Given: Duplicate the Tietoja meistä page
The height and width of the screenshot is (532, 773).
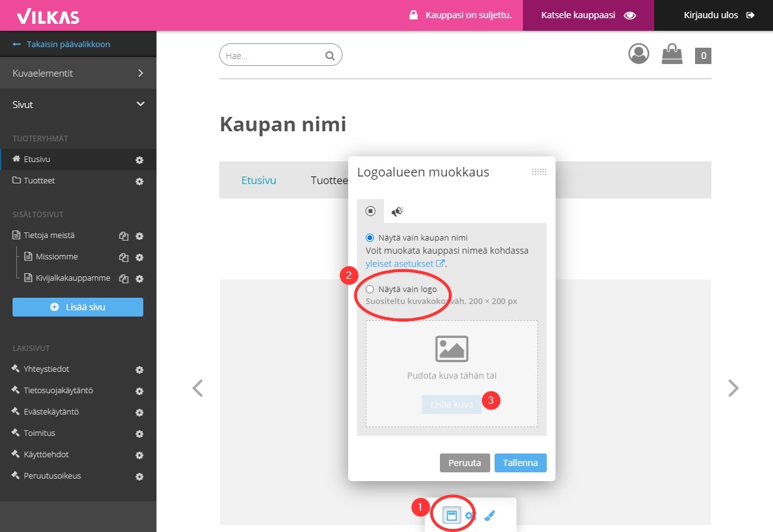Looking at the screenshot, I should point(124,236).
